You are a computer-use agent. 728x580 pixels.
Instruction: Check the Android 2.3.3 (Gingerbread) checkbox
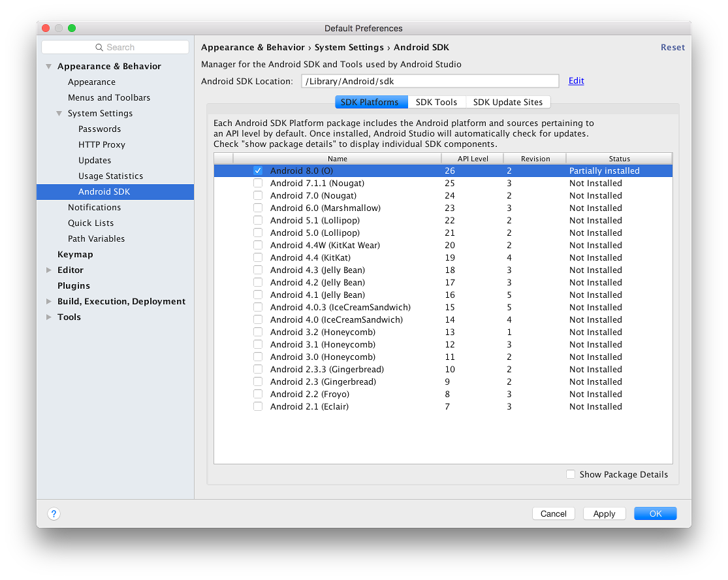[x=258, y=369]
